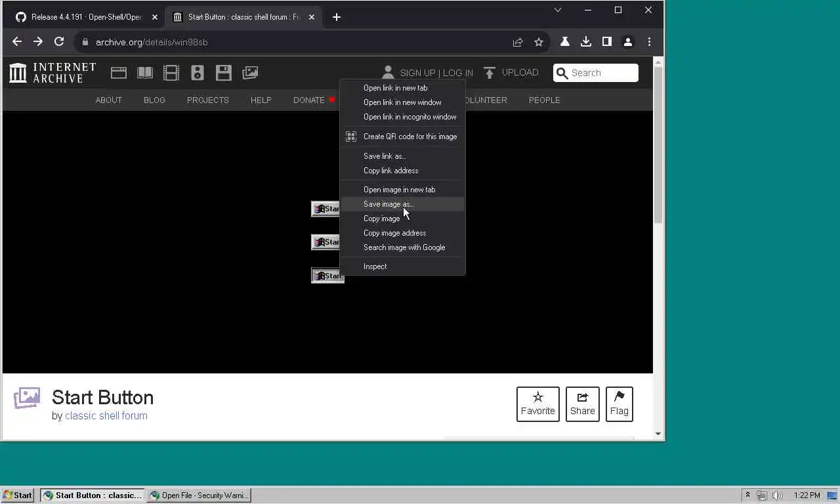
Task: Click the Favorite star button
Action: tap(538, 404)
